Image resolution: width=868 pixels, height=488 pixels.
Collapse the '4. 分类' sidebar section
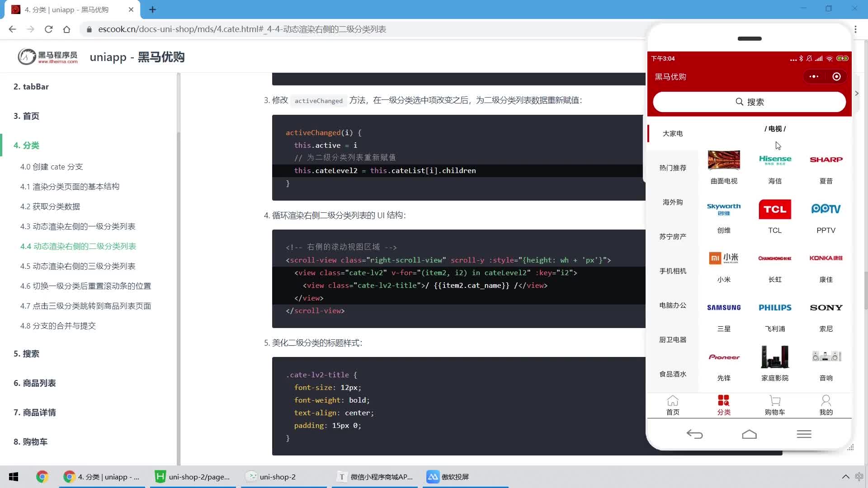point(26,145)
